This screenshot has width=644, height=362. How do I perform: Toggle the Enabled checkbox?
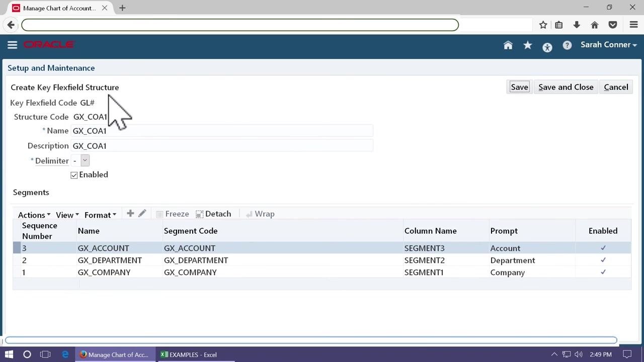tap(74, 175)
